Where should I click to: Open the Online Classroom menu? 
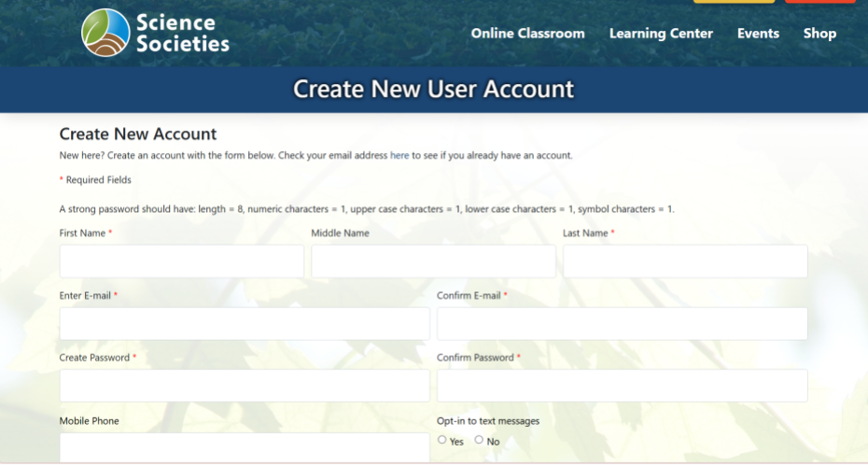click(527, 34)
